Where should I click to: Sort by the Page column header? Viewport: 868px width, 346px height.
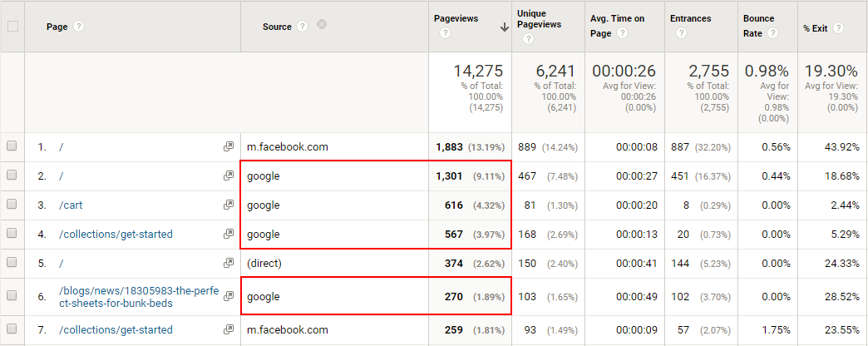57,27
